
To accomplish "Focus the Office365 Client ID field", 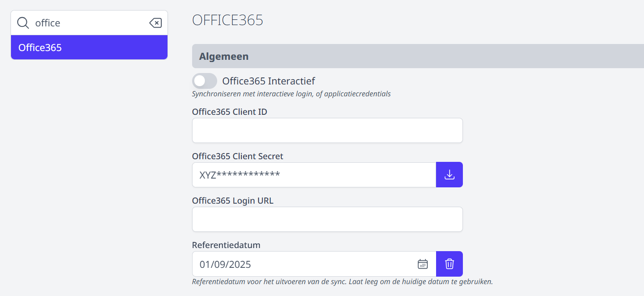I will [x=327, y=130].
